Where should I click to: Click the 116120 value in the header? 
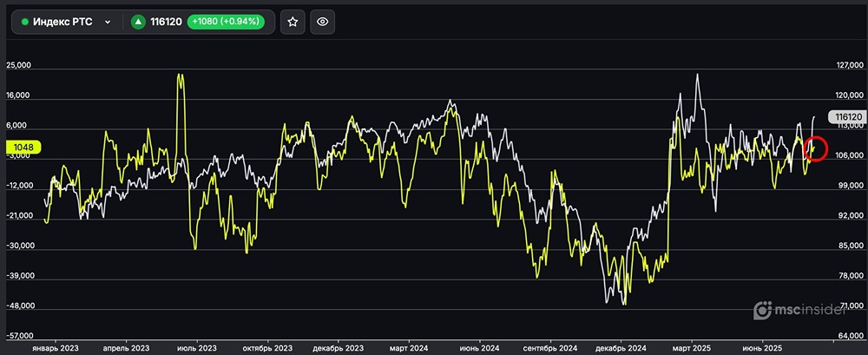coord(166,22)
